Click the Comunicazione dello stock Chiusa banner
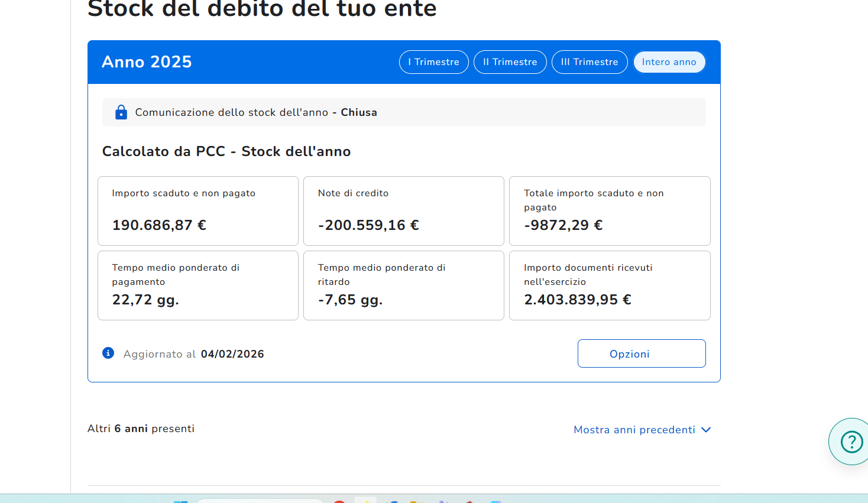Screen dimensions: 868x503 pyautogui.click(x=404, y=112)
